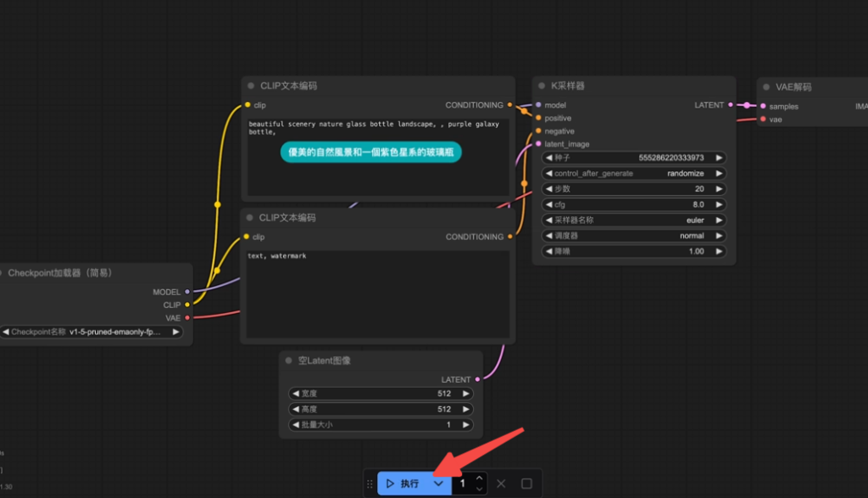Screen dimensions: 868x498
Task: Click the Checkpoint名称 next arrow
Action: (x=176, y=332)
